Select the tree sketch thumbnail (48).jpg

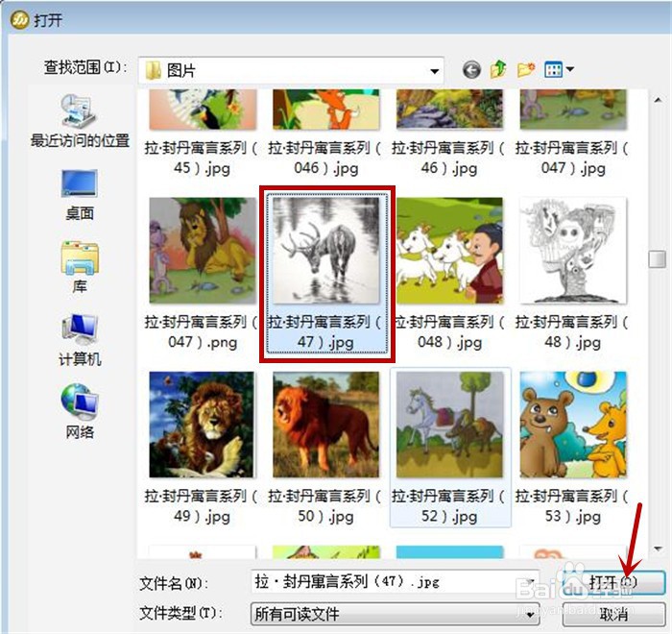(572, 251)
